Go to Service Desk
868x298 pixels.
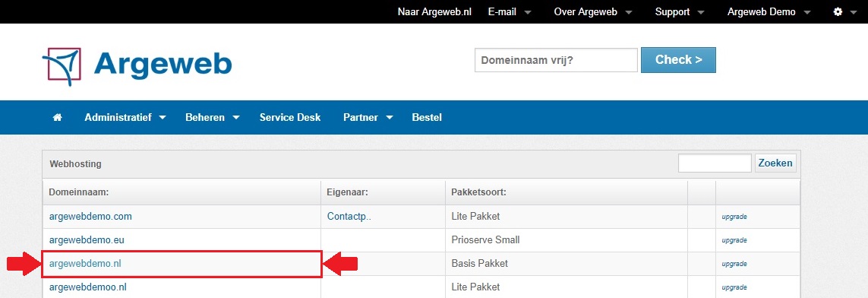click(x=290, y=117)
